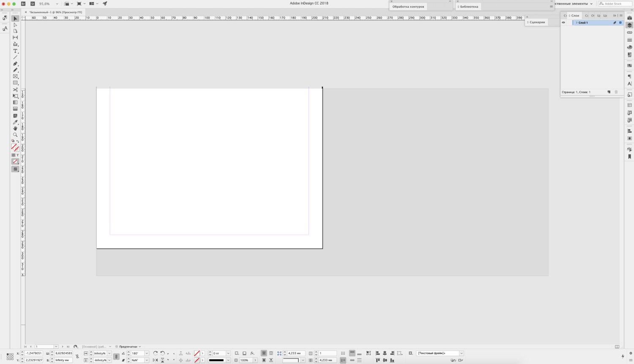Select the Rectangle tool
Screen dimensions: 634x364
pos(15,83)
